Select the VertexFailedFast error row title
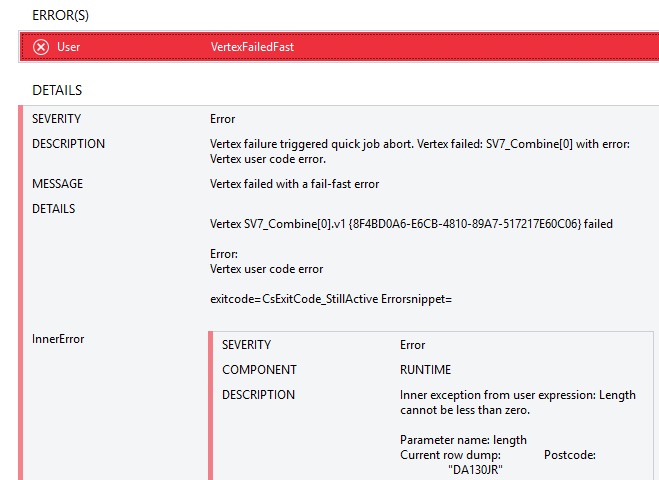This screenshot has height=480, width=659. click(x=252, y=46)
